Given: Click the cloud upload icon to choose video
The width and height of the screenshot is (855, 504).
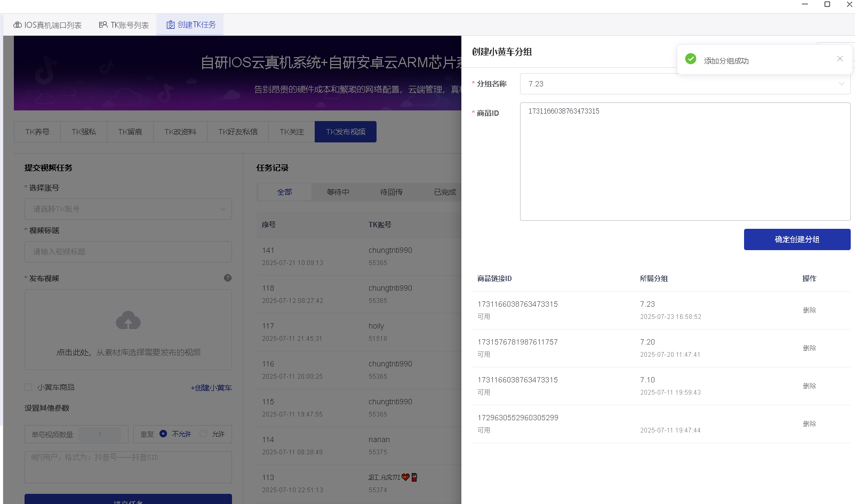Looking at the screenshot, I should [x=128, y=321].
